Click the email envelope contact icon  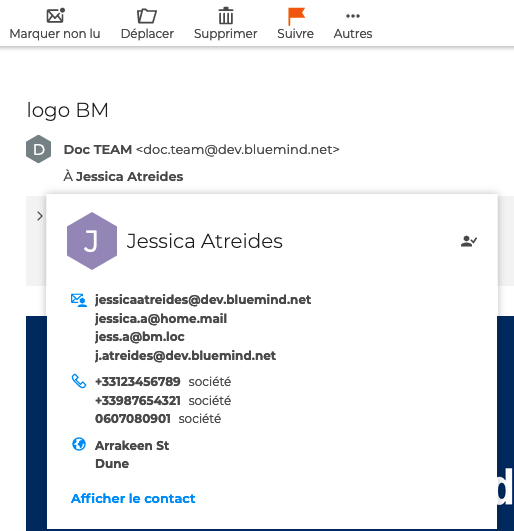pyautogui.click(x=79, y=300)
